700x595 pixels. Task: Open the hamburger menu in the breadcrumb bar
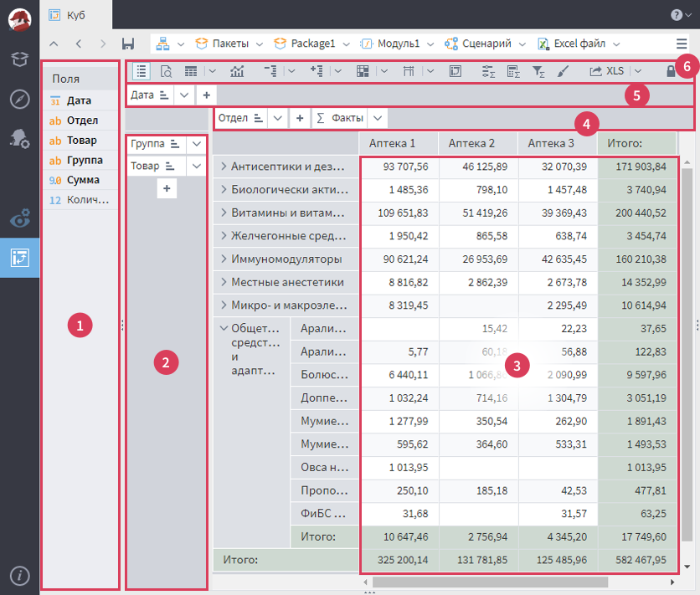(682, 44)
